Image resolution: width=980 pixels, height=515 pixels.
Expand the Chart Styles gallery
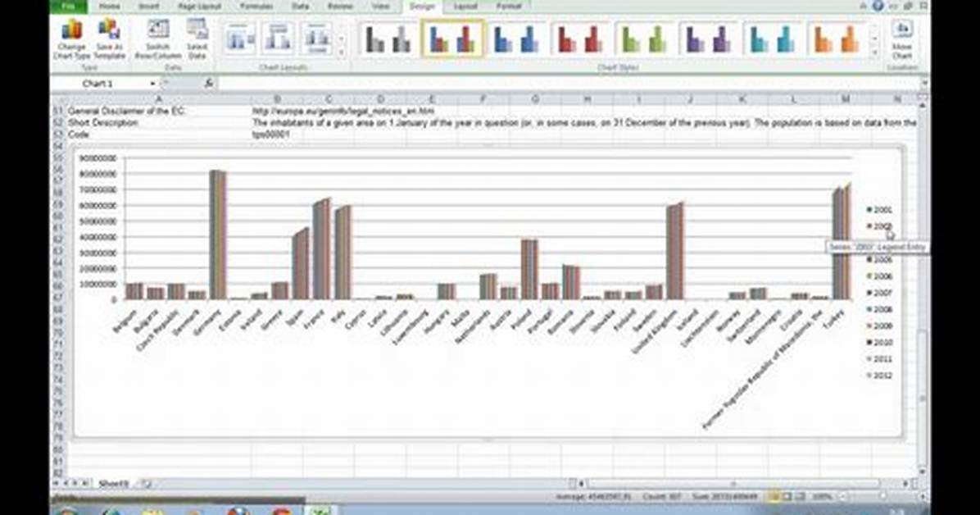[874, 52]
